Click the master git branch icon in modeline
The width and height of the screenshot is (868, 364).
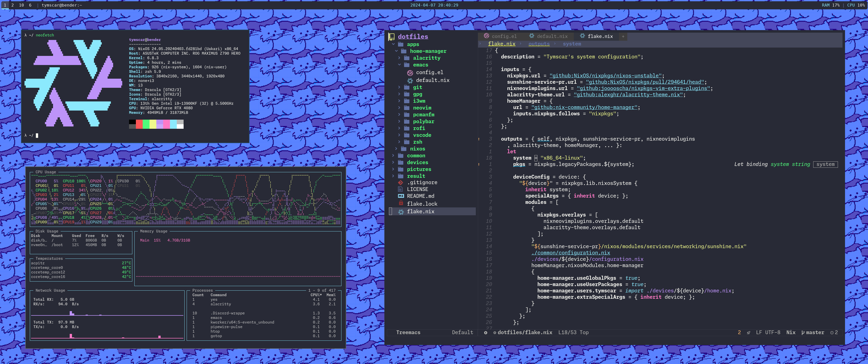[803, 333]
